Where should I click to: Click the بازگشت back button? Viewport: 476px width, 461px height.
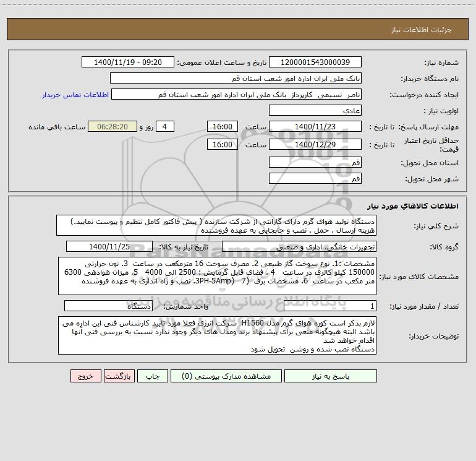click(119, 376)
